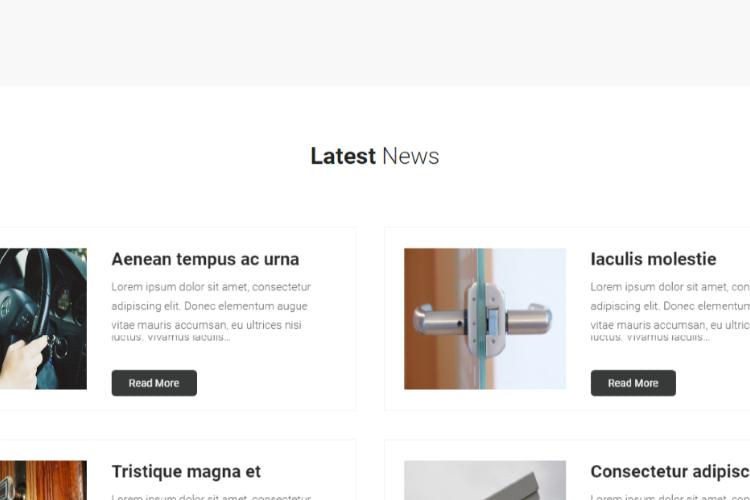Click the word News in the heading
This screenshot has width=750, height=500.
click(410, 156)
